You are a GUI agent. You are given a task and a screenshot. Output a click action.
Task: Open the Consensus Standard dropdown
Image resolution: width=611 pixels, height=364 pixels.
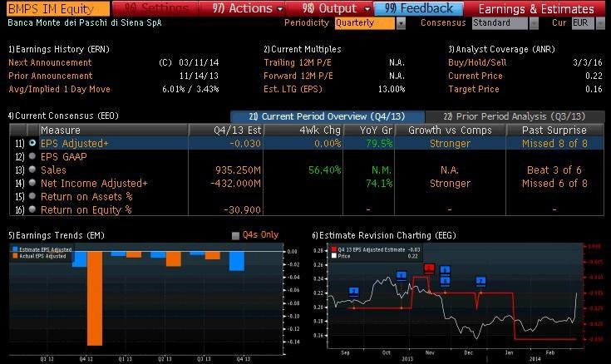coord(505,23)
